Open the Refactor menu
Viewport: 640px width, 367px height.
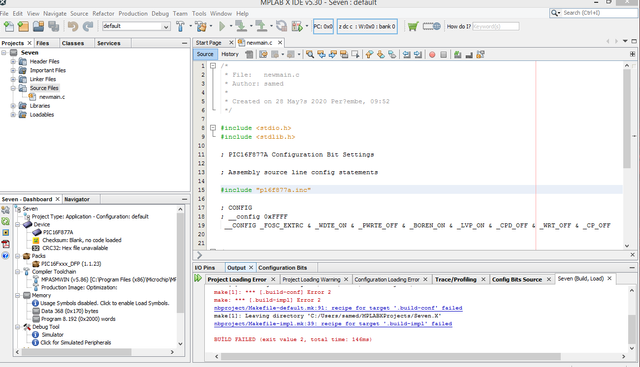(x=103, y=13)
